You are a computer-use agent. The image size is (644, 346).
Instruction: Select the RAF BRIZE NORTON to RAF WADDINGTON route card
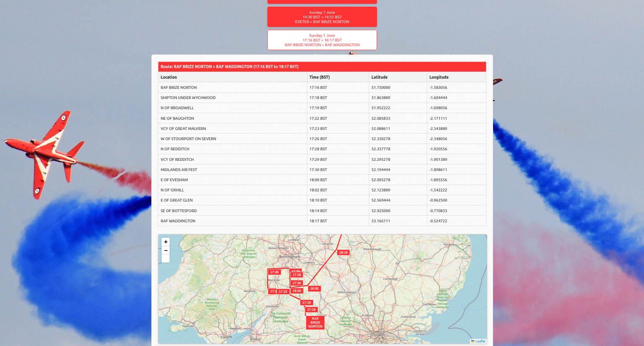click(x=322, y=40)
